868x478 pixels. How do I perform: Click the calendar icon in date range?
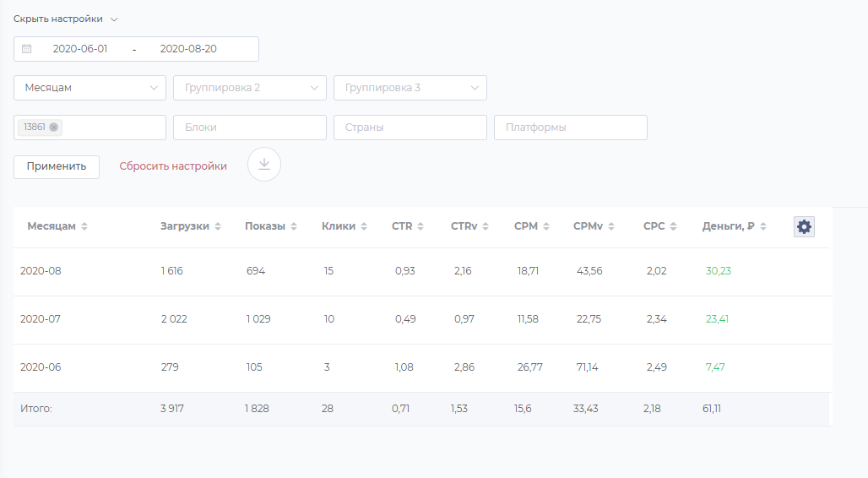click(x=27, y=49)
